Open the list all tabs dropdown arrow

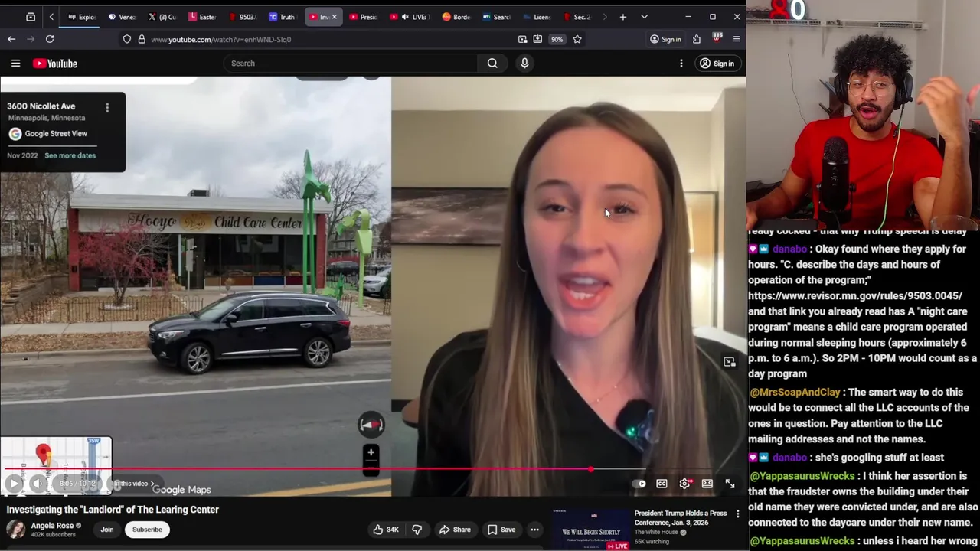point(644,17)
